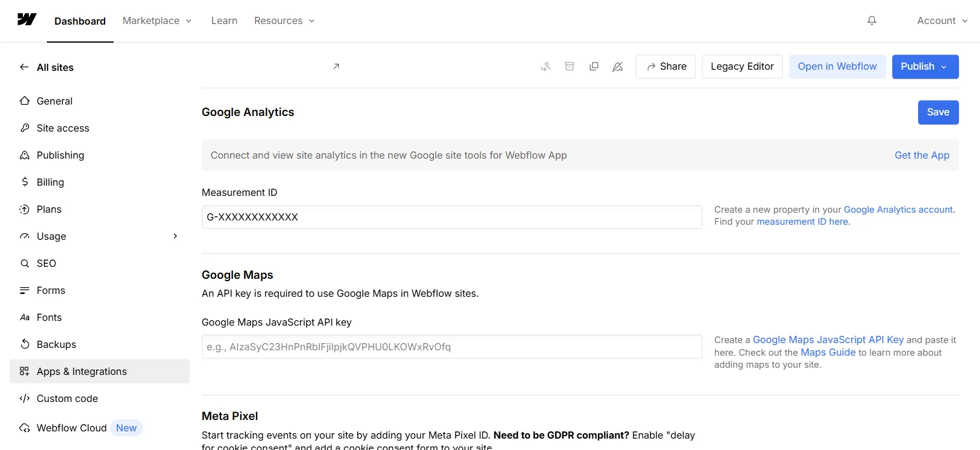
Task: Open the Maps Guide link
Action: pos(828,353)
